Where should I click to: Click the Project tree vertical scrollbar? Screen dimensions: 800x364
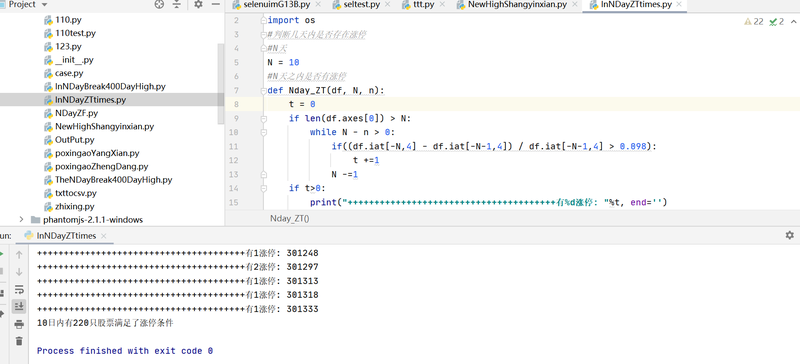(x=220, y=83)
